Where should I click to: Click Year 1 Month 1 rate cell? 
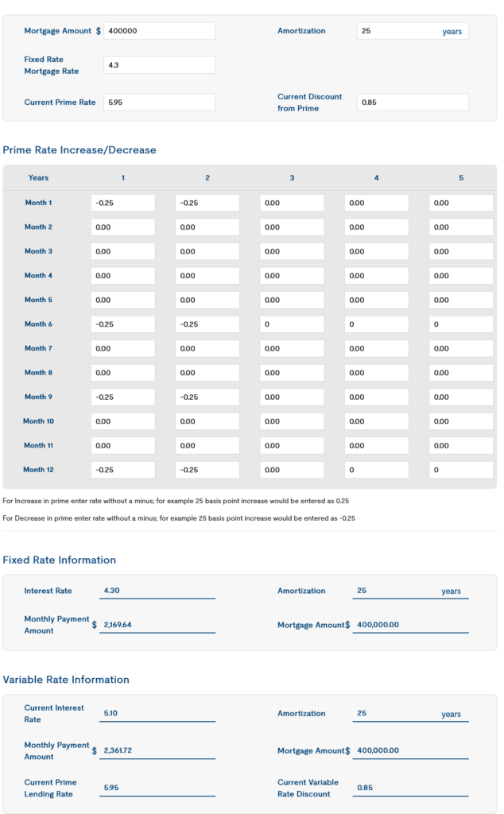click(123, 203)
